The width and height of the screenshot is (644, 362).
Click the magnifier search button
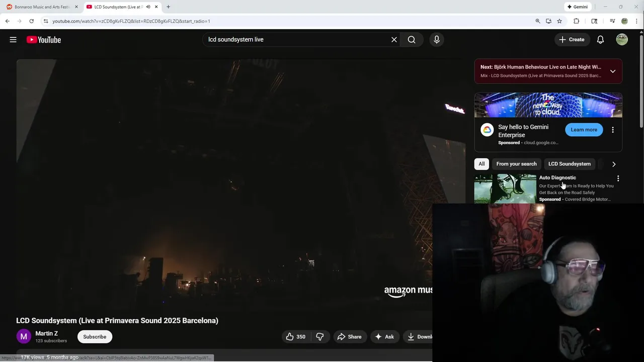[x=412, y=40]
